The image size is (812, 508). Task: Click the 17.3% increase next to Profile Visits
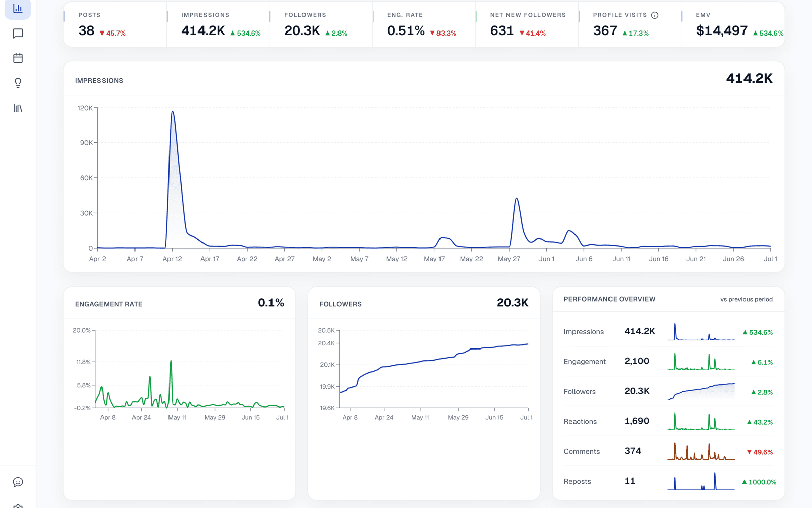pyautogui.click(x=635, y=33)
